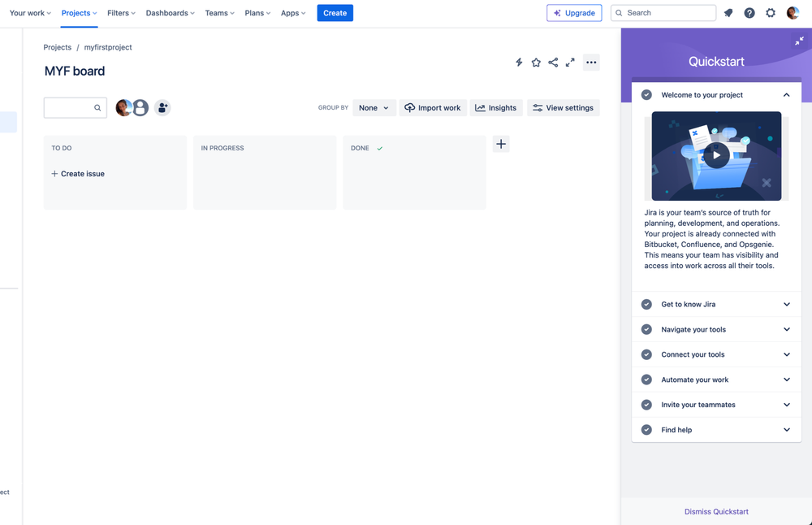Click the top Search field
812x525 pixels.
click(x=663, y=13)
